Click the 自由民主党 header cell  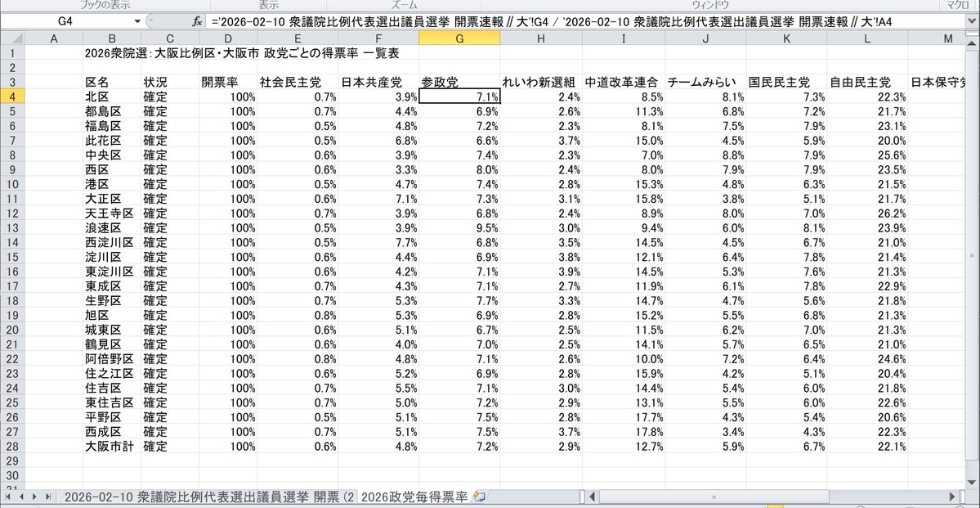867,82
